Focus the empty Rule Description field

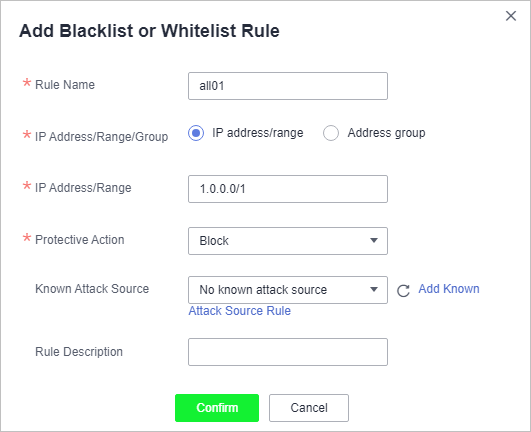tap(288, 352)
